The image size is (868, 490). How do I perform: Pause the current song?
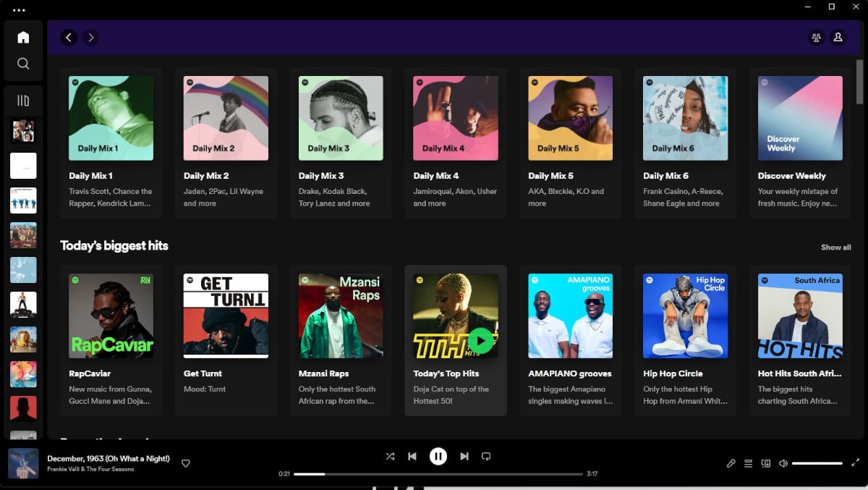[438, 456]
